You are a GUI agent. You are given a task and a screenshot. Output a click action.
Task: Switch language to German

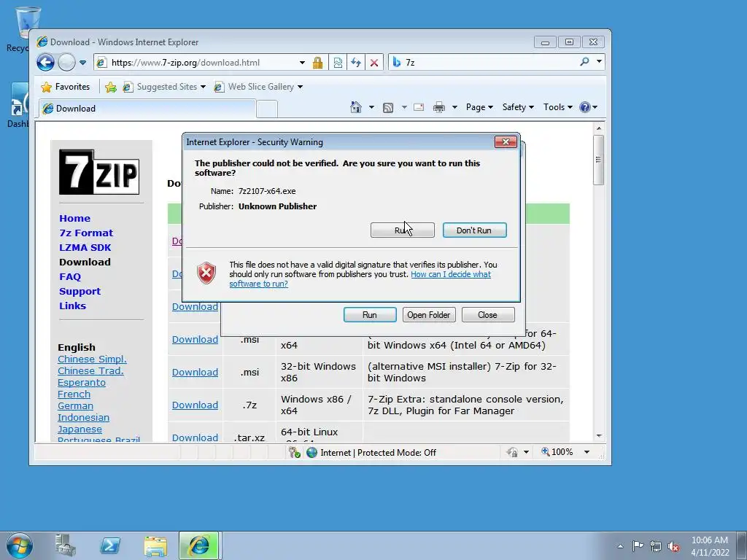75,405
